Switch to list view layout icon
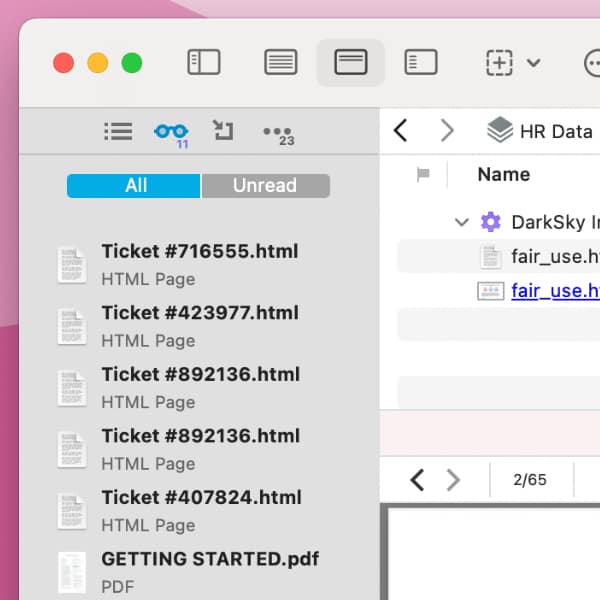 (x=281, y=63)
